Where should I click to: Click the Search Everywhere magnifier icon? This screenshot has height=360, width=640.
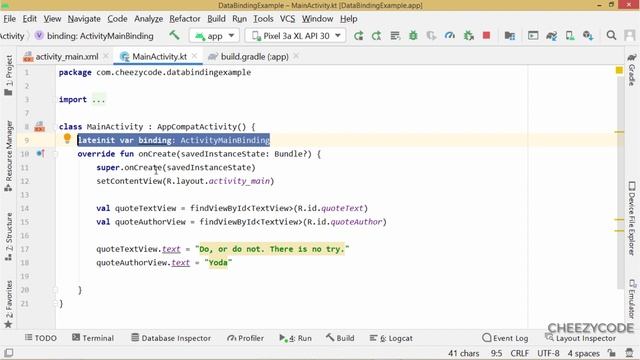point(611,36)
